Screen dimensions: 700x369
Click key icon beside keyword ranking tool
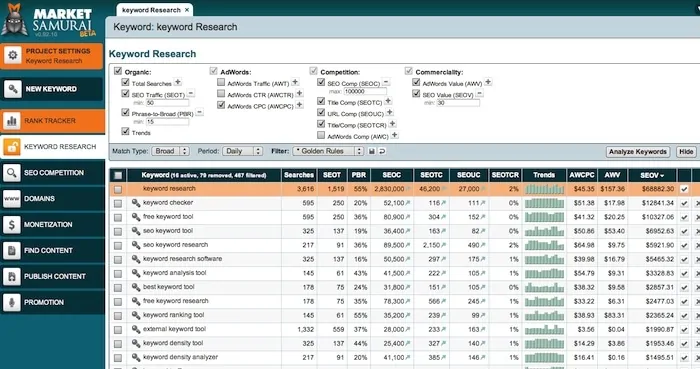tap(136, 315)
